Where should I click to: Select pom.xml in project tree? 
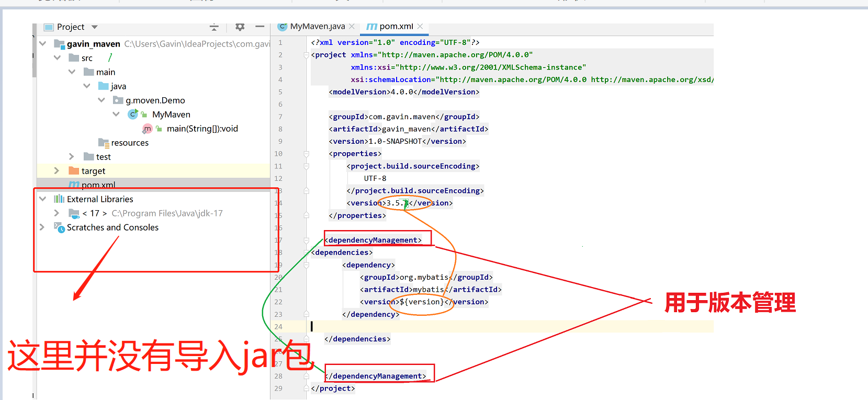point(98,184)
